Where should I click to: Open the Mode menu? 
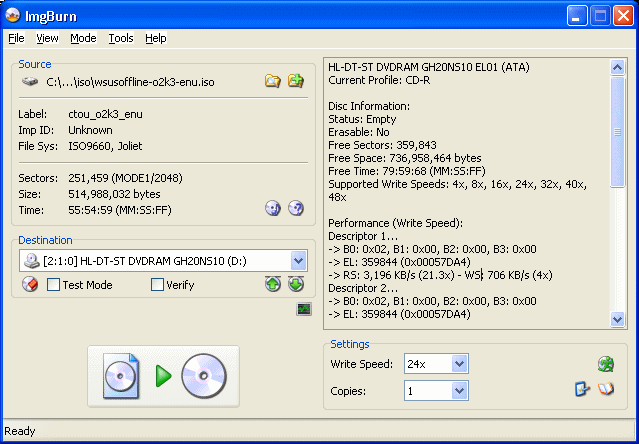(83, 38)
